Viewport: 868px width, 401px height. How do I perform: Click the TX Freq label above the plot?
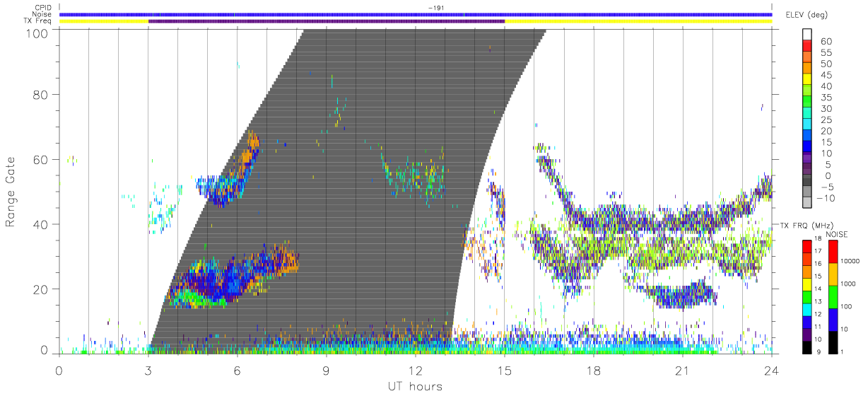pos(38,21)
